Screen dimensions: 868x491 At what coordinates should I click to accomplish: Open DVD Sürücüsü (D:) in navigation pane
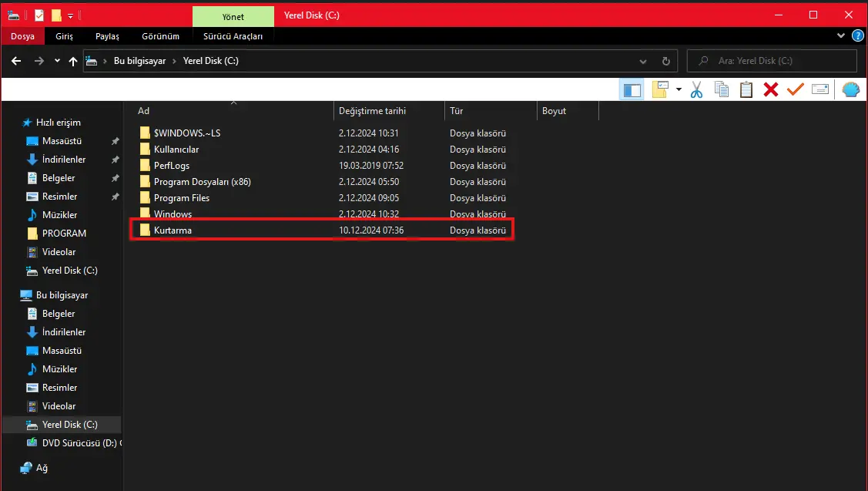click(x=74, y=442)
